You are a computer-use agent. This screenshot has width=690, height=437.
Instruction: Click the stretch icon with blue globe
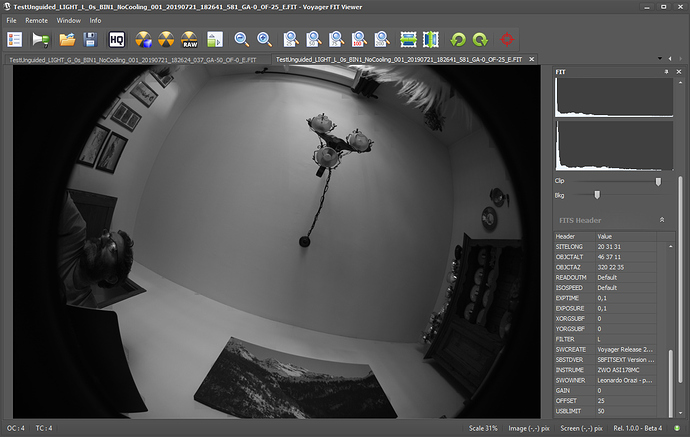[143, 40]
